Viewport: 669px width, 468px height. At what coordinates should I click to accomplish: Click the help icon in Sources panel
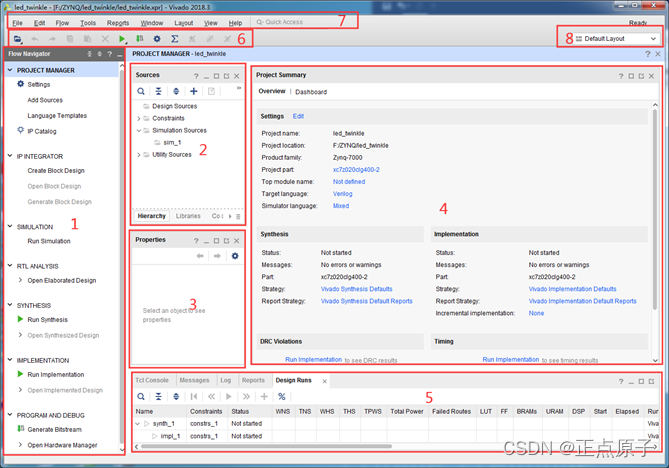click(x=196, y=76)
